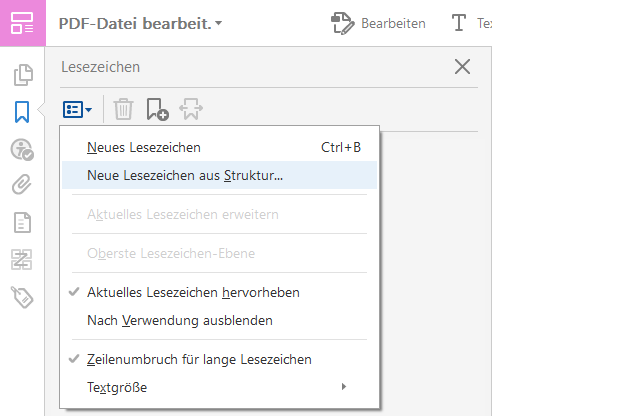Close the Lesezeichen panel
This screenshot has height=416, width=628.
click(x=462, y=67)
